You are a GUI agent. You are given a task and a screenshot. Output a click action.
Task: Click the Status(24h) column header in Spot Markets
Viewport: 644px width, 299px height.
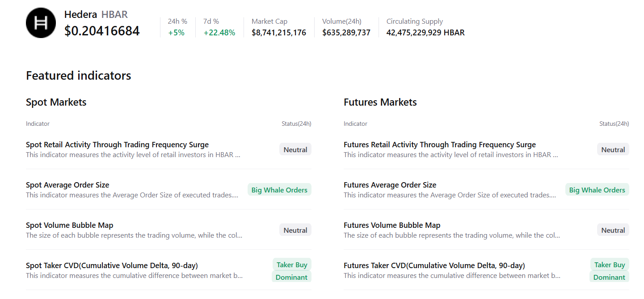(296, 124)
